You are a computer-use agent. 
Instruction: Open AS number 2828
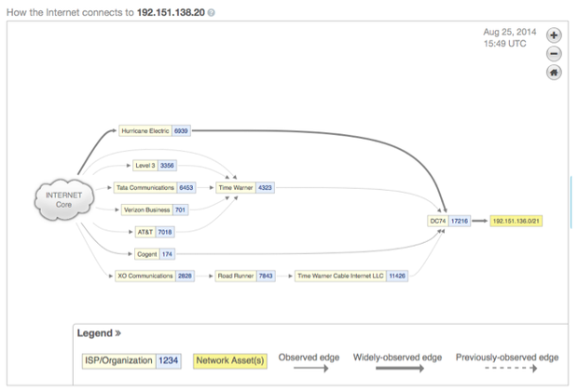(x=185, y=276)
